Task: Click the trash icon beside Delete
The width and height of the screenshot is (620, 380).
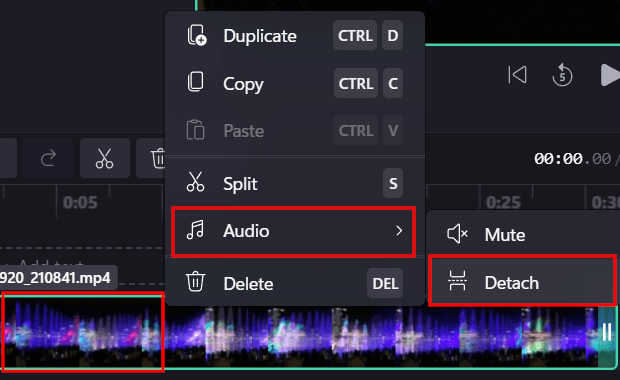Action: (195, 282)
